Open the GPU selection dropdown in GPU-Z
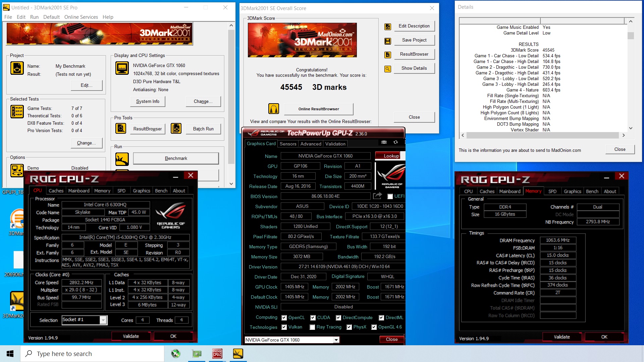 [x=336, y=340]
